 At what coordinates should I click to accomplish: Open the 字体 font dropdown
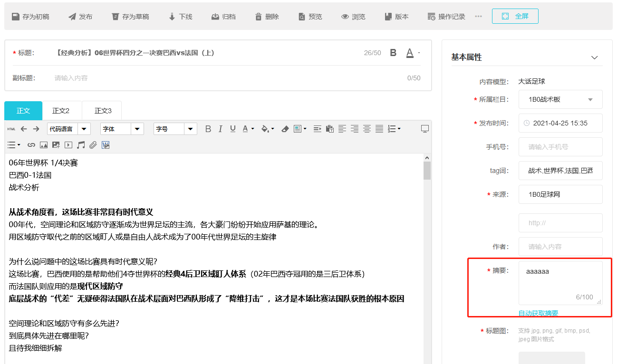click(x=122, y=129)
